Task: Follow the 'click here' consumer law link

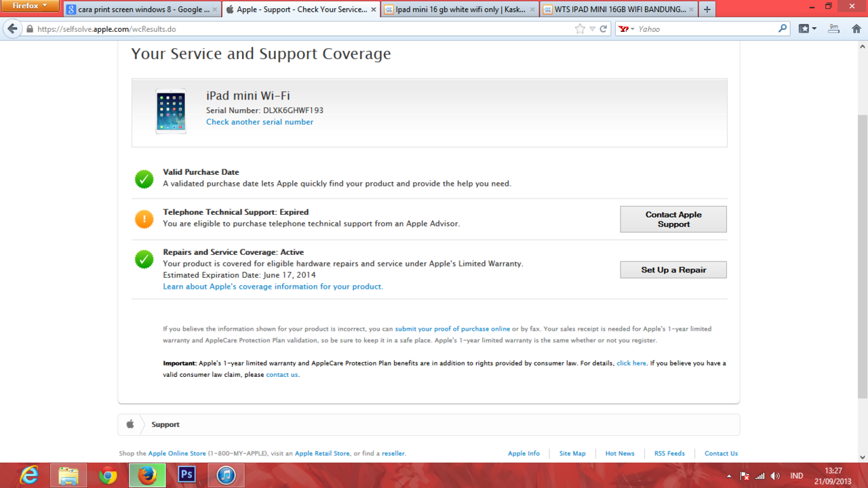Action: [x=631, y=363]
